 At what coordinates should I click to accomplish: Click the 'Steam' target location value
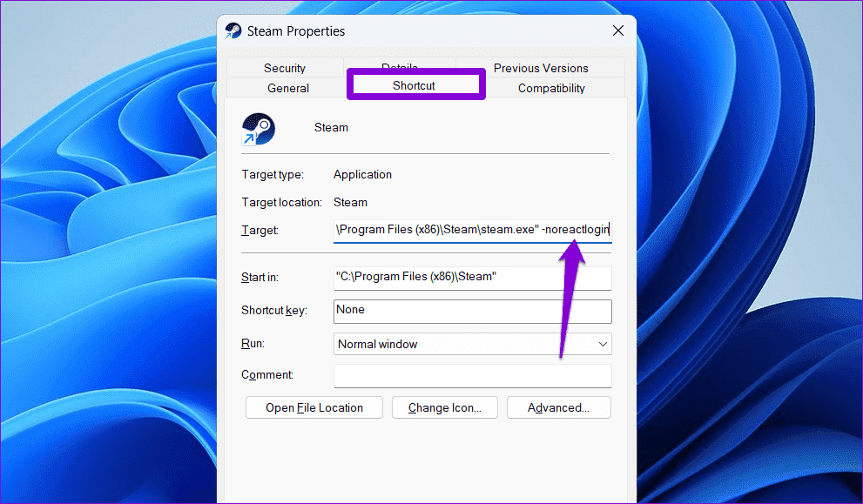(x=351, y=203)
